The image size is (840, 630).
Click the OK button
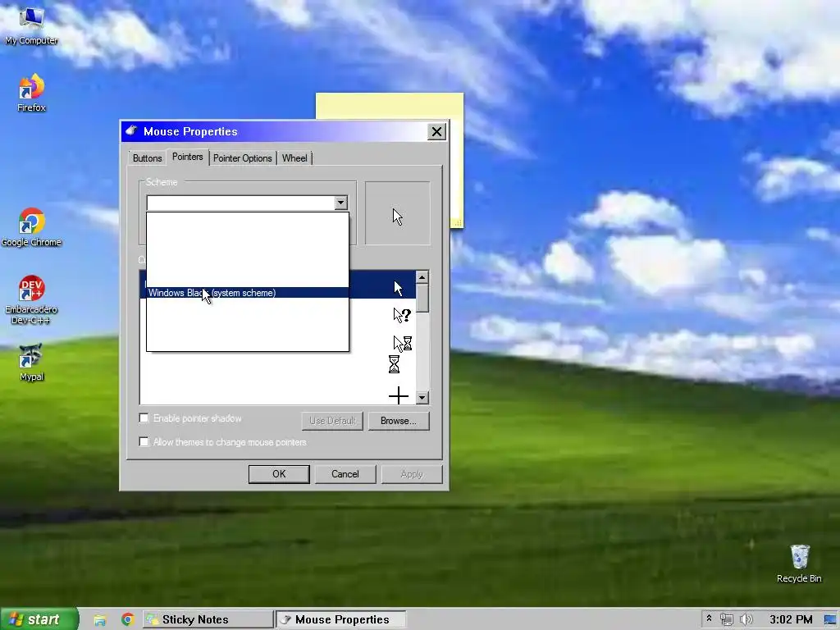pos(279,473)
